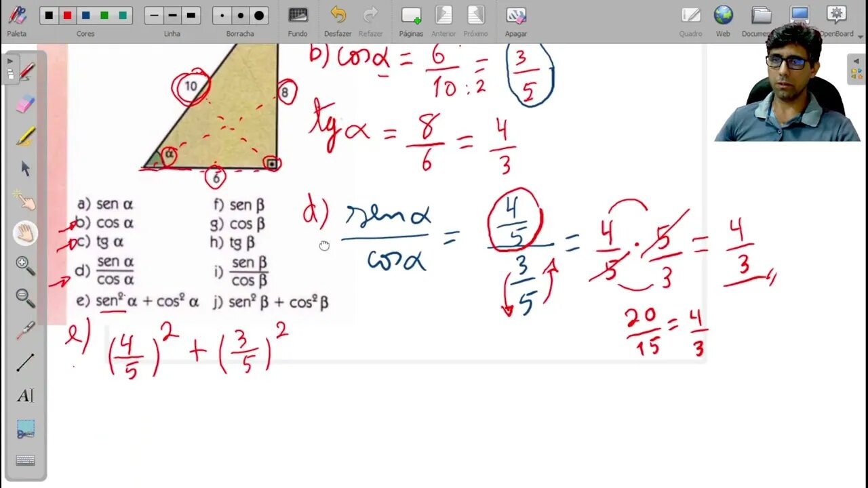Select the red pen color

(x=67, y=16)
